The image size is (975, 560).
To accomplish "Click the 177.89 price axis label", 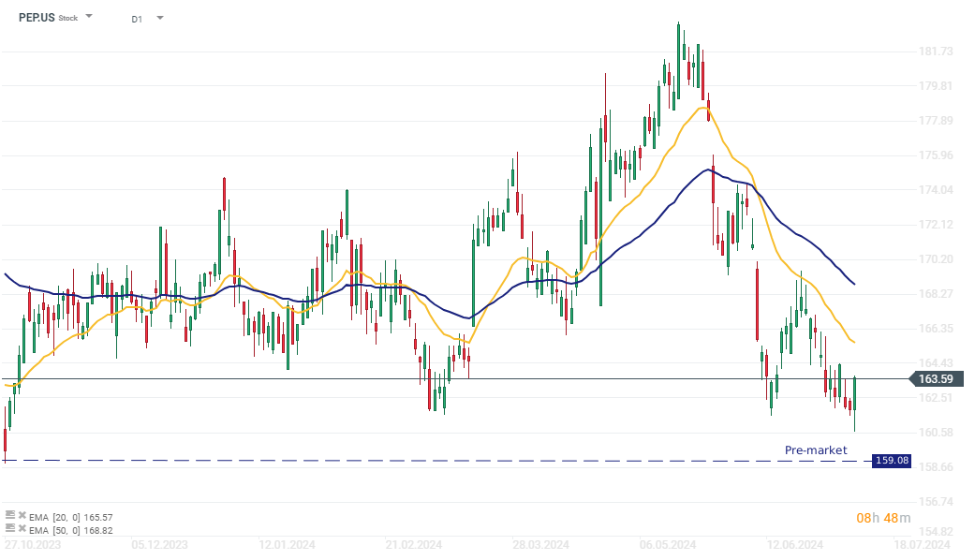I will pos(936,121).
